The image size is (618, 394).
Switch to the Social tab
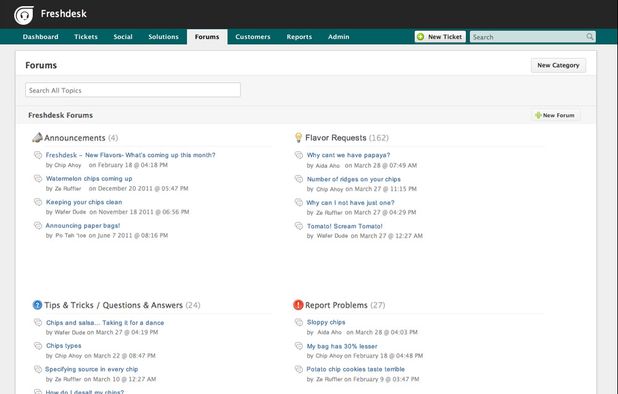pyautogui.click(x=123, y=37)
